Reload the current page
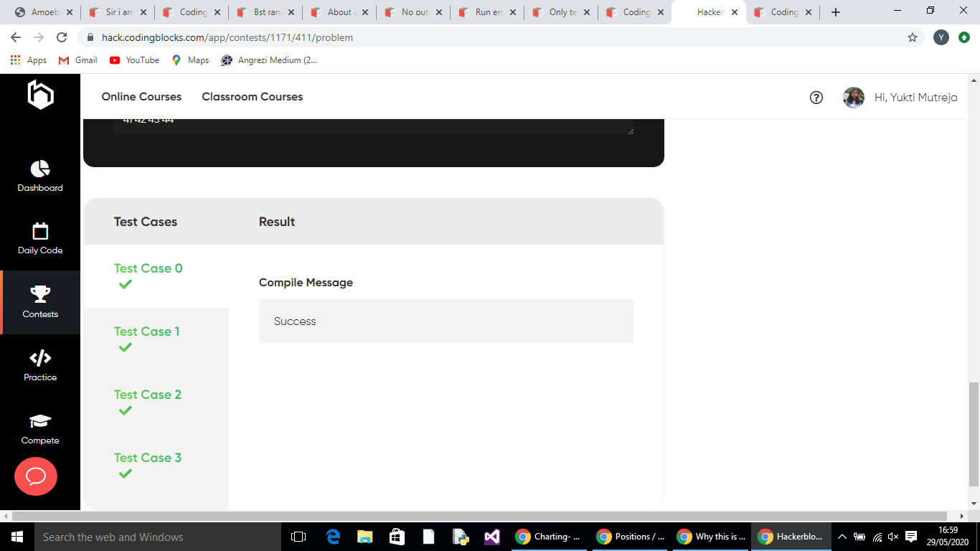This screenshot has height=551, width=980. click(x=62, y=37)
